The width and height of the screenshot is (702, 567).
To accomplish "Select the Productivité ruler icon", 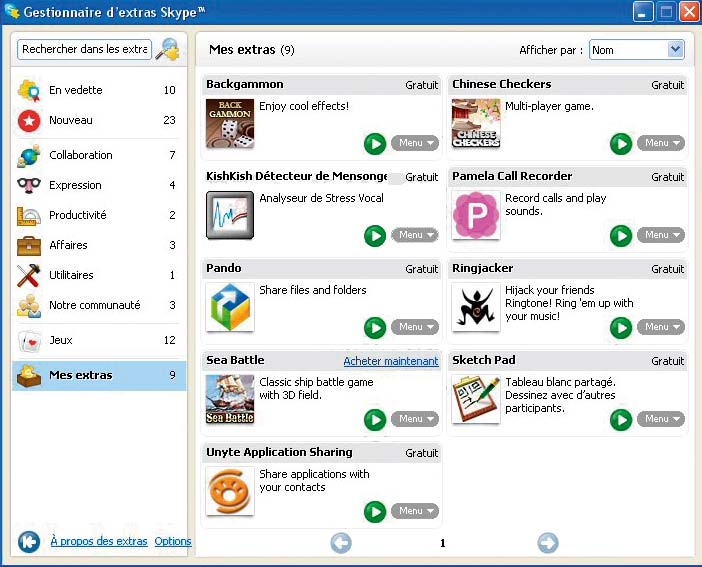I will pyautogui.click(x=29, y=215).
